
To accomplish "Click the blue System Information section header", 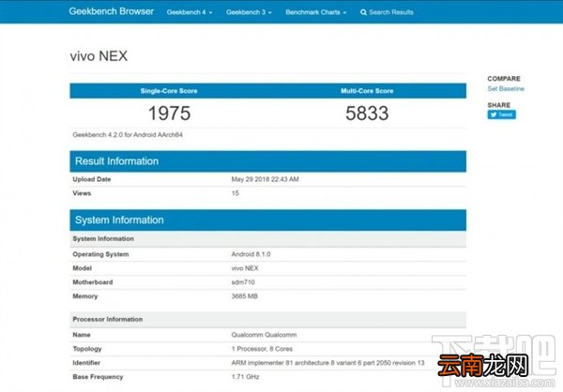I will (267, 220).
